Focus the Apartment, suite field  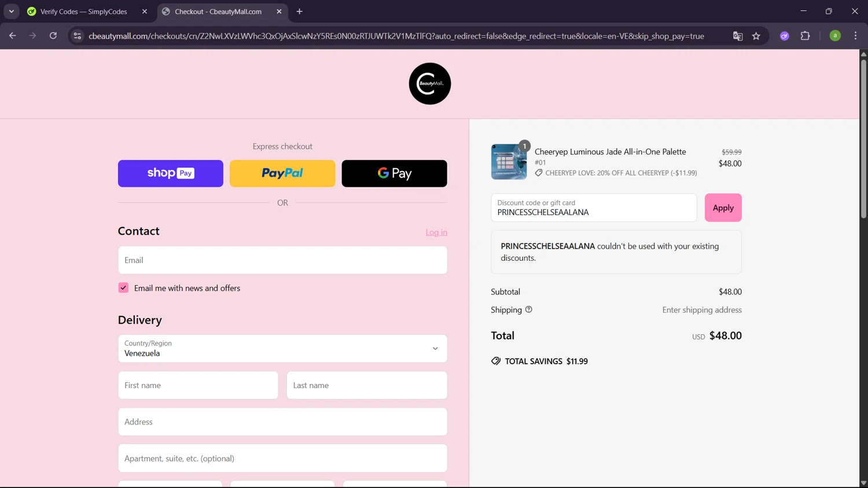282,459
